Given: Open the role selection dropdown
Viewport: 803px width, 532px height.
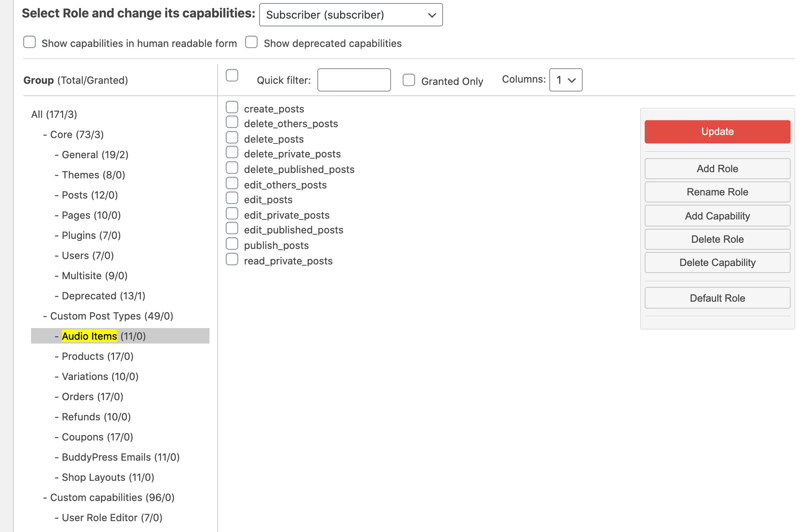Looking at the screenshot, I should click(351, 15).
